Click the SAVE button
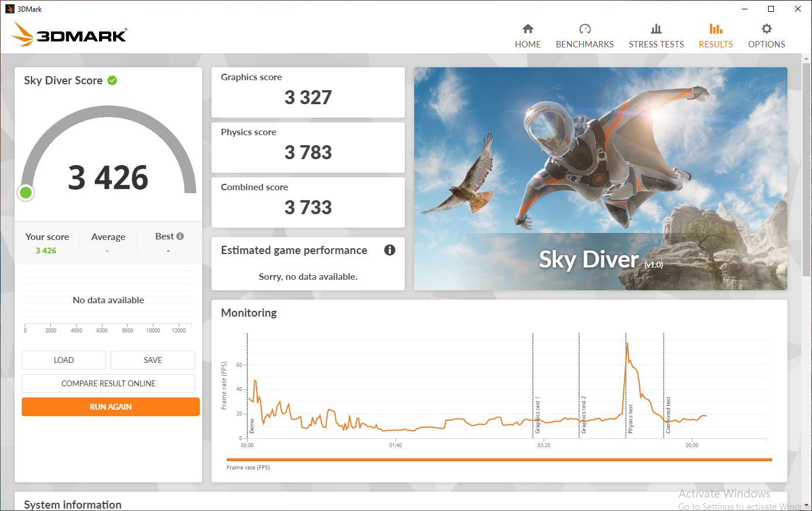 click(153, 360)
